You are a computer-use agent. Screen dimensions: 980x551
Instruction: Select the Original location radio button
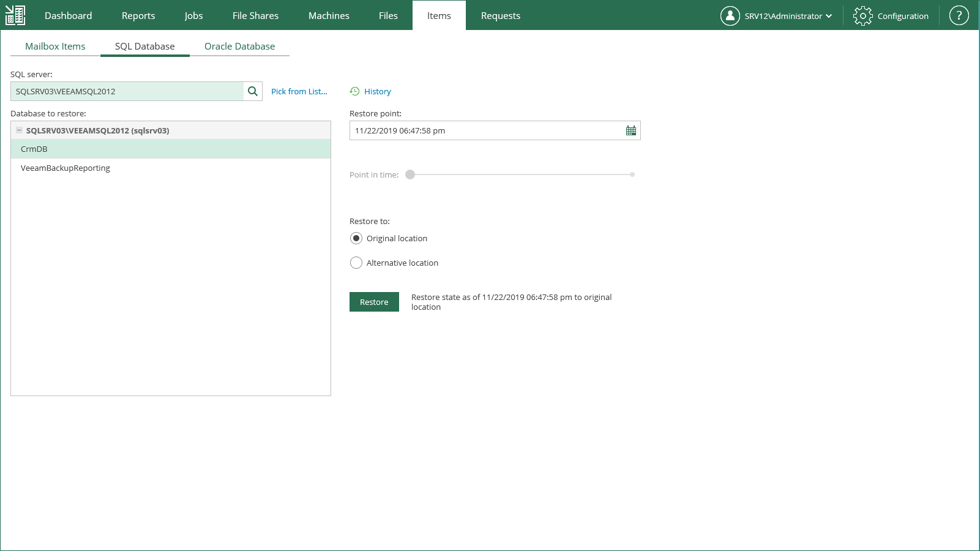[x=356, y=238]
